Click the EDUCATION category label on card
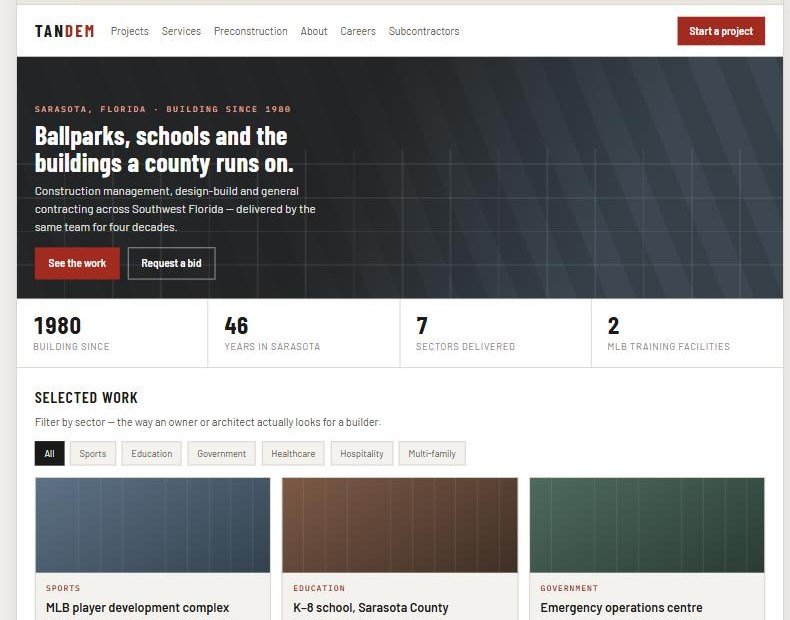790x620 pixels. (319, 588)
